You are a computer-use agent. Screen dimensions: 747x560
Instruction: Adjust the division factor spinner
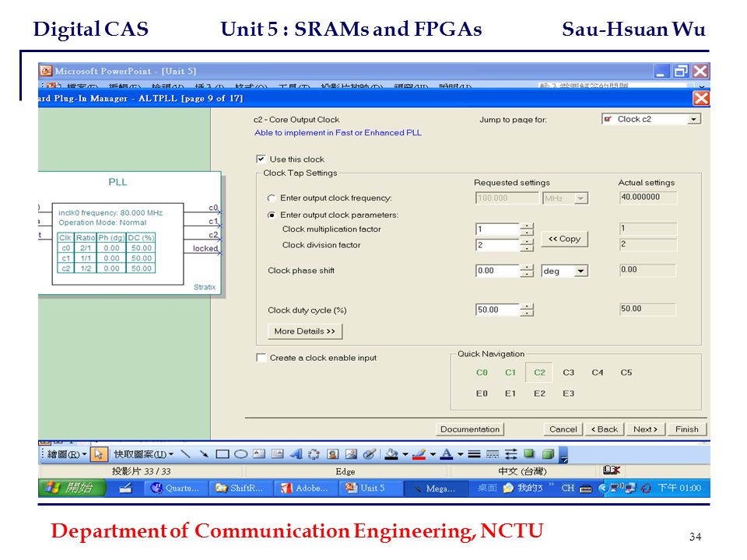coord(527,245)
